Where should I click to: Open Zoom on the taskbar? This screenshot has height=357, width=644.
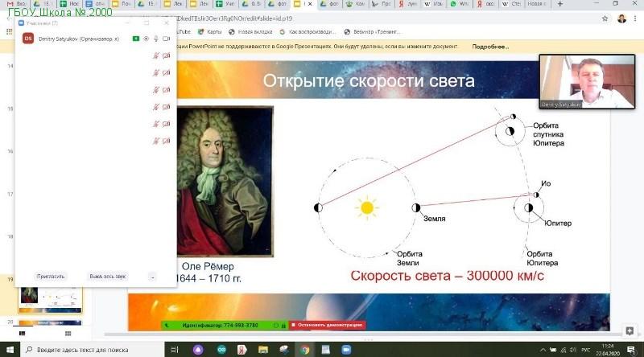(346, 350)
